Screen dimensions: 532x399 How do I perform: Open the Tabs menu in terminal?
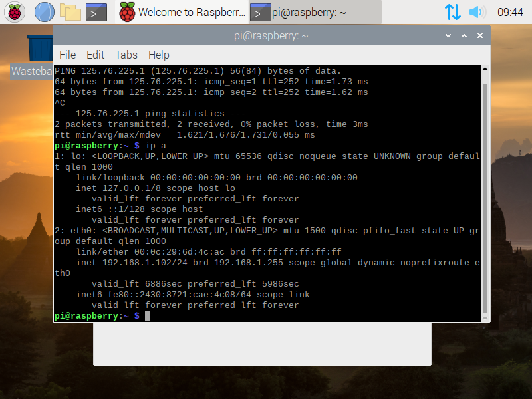[x=126, y=55]
